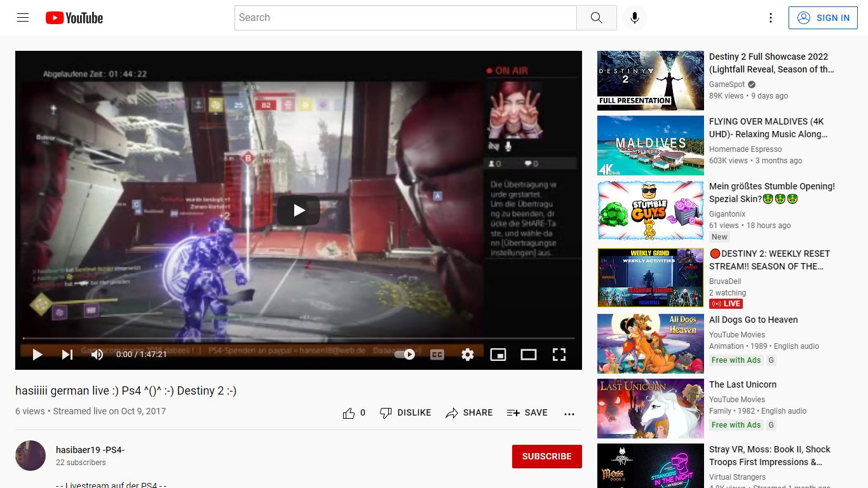
Task: Open DESTINY 2: WEEKLY RESET stream thumbnail
Action: (x=651, y=278)
